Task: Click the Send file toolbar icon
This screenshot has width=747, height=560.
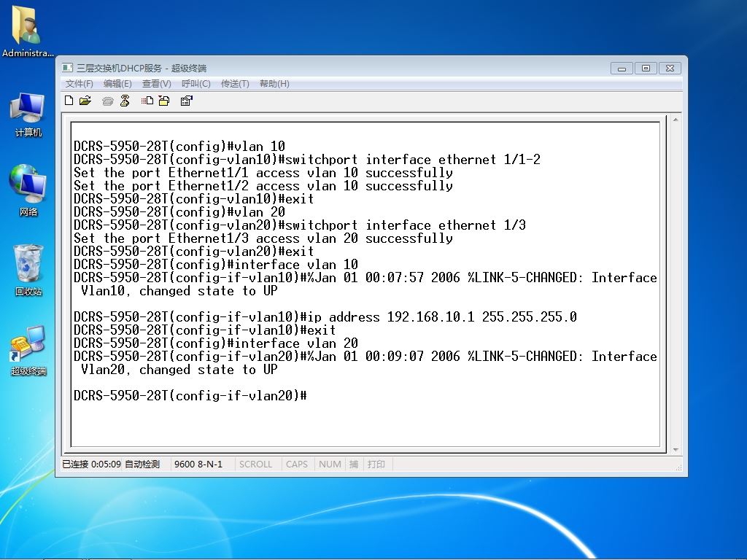Action: 147,101
